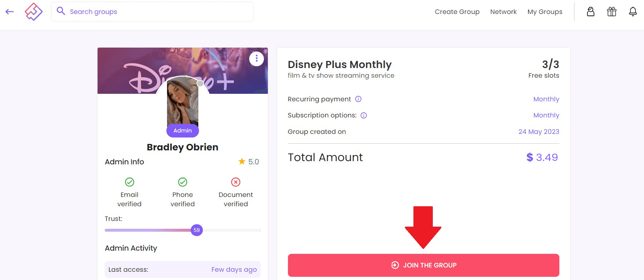Focus the Search groups field
The image size is (644, 280).
tap(158, 12)
